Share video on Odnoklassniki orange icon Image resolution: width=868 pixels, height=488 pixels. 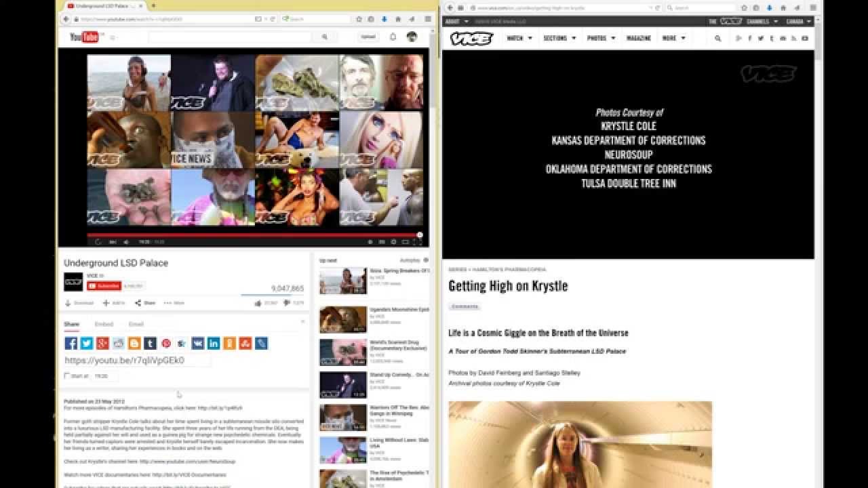tap(229, 344)
